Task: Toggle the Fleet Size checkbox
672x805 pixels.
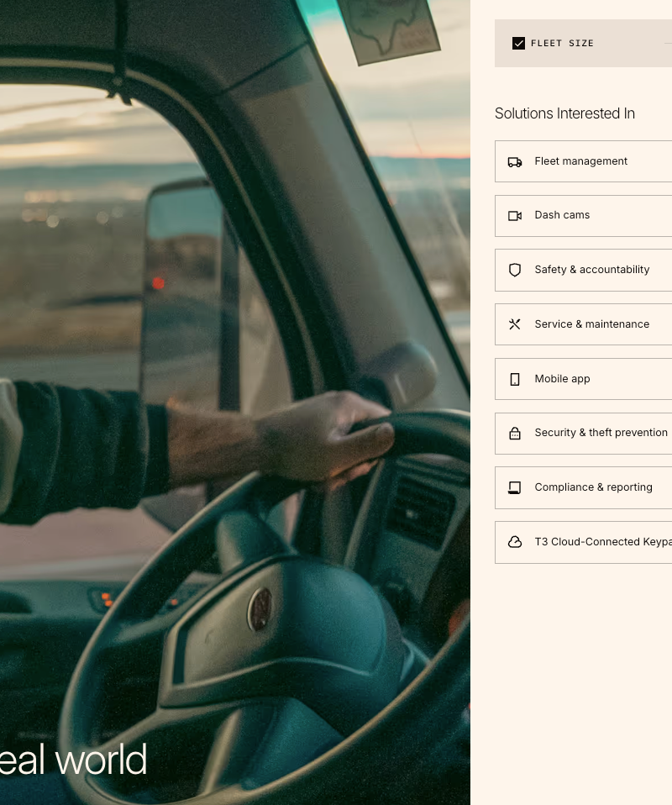Action: point(518,43)
